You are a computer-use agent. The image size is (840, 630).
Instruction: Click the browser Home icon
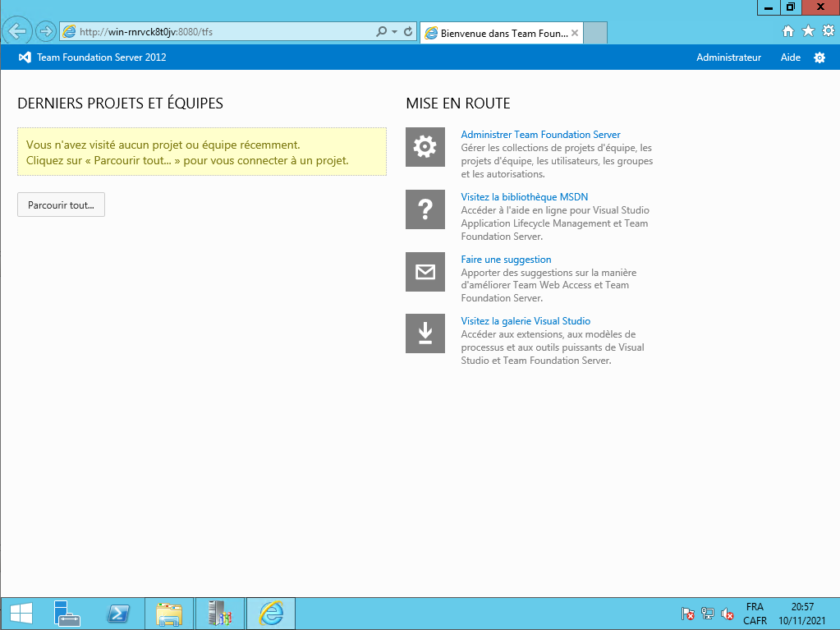pos(788,31)
